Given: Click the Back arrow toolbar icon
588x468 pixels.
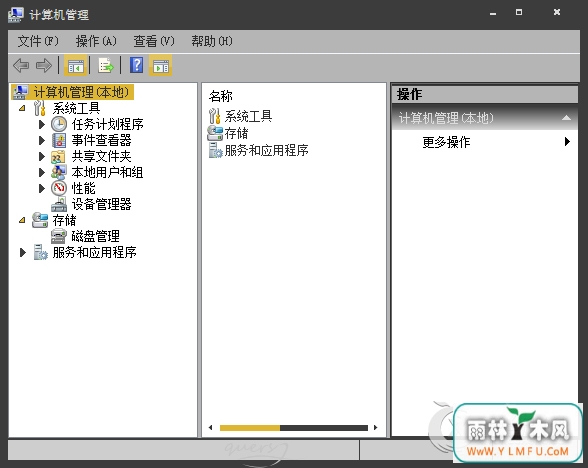Looking at the screenshot, I should tap(21, 66).
